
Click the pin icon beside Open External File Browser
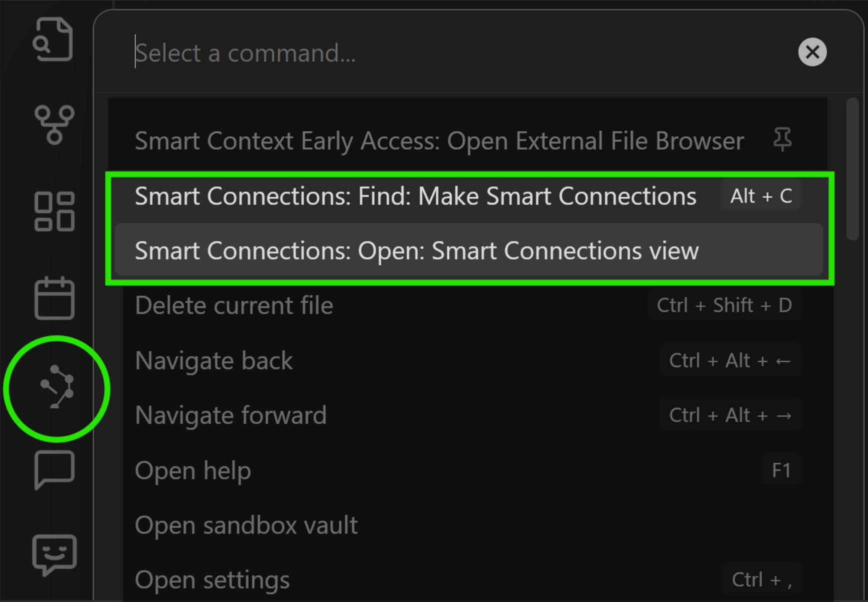point(782,139)
